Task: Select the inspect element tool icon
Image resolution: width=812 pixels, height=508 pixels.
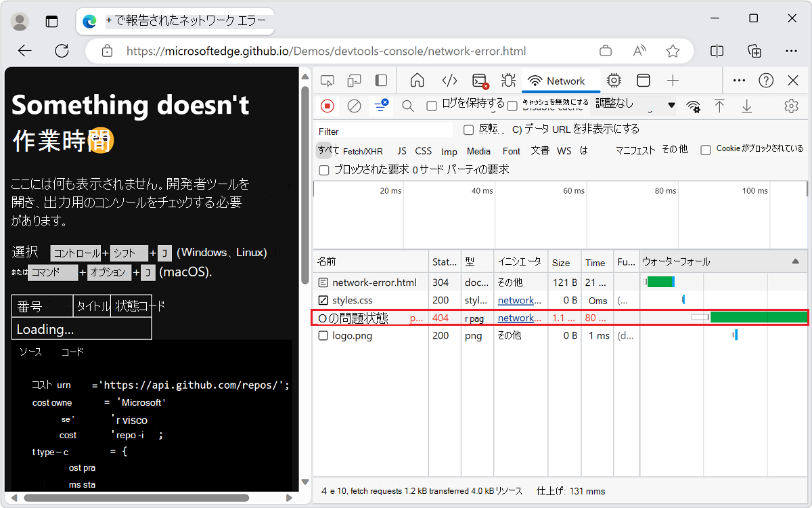Action: pyautogui.click(x=328, y=80)
